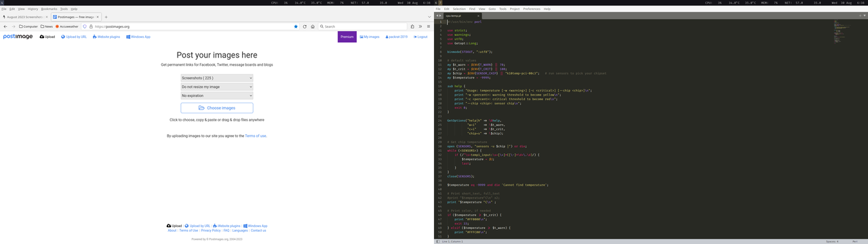Toggle Sublime side bar status icon
Image resolution: width=868 pixels, height=244 pixels.
[437, 241]
